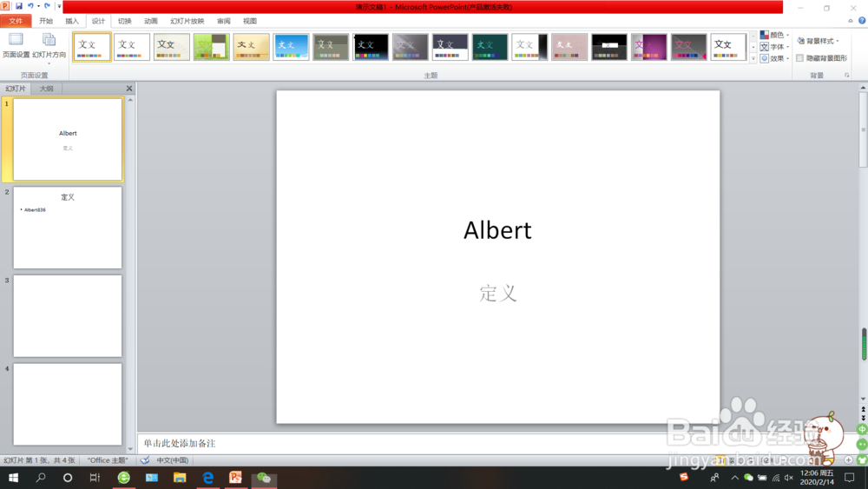The width and height of the screenshot is (868, 489).
Task: Open the Windows notification center
Action: pos(850,478)
